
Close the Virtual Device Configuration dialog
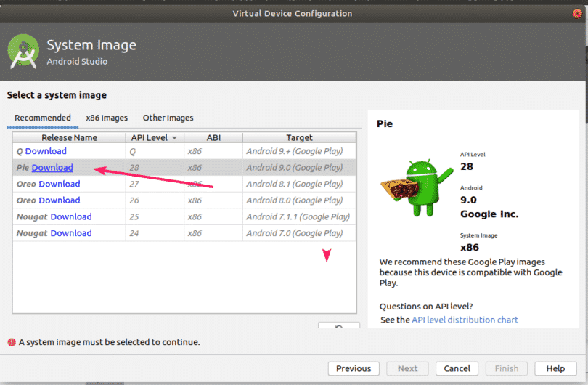click(577, 14)
